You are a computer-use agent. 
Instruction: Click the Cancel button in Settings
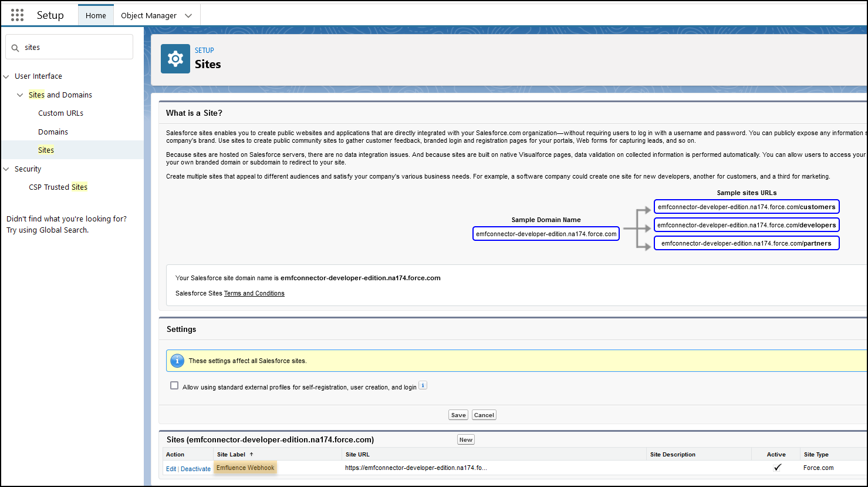coord(484,415)
